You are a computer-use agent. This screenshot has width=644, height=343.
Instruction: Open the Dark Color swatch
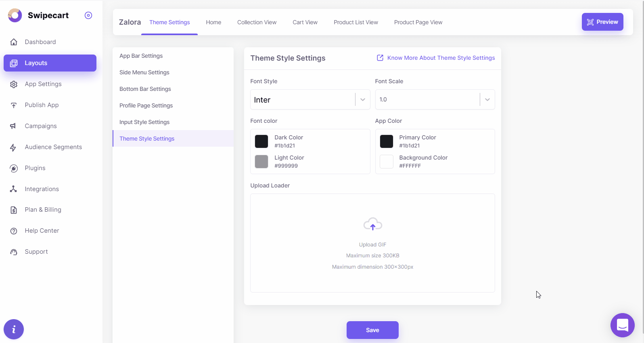(261, 141)
